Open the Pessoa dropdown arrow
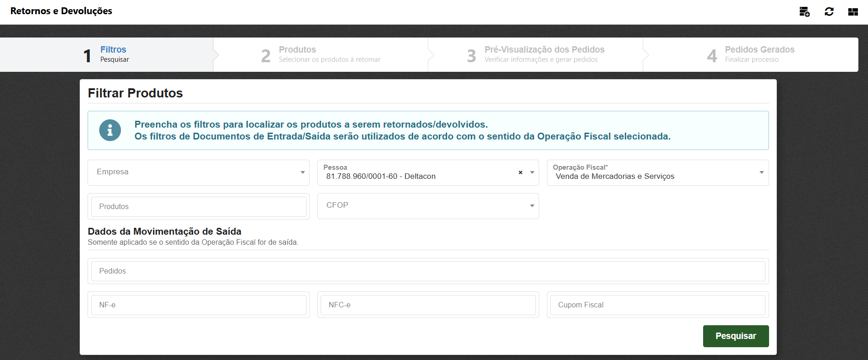The height and width of the screenshot is (360, 868). (532, 172)
